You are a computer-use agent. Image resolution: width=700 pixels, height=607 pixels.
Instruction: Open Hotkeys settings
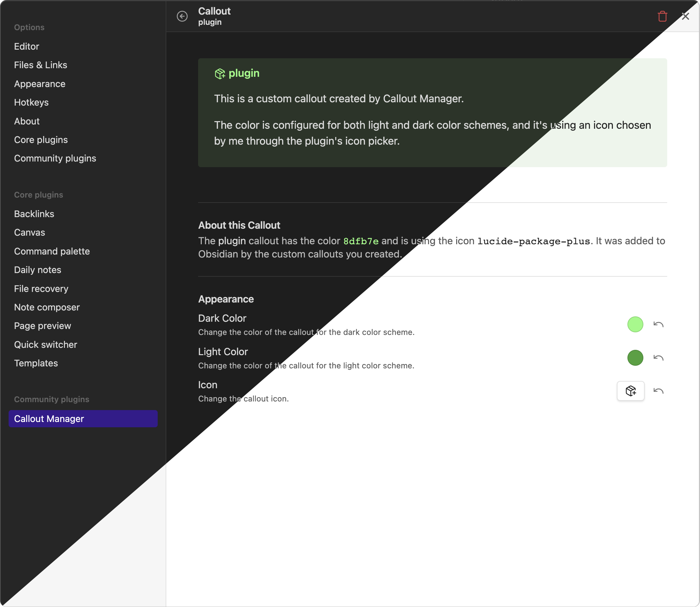pyautogui.click(x=31, y=102)
